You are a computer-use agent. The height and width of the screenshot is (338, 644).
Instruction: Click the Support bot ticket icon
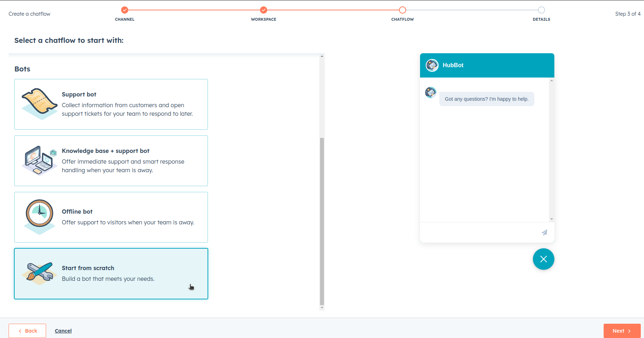click(x=40, y=104)
